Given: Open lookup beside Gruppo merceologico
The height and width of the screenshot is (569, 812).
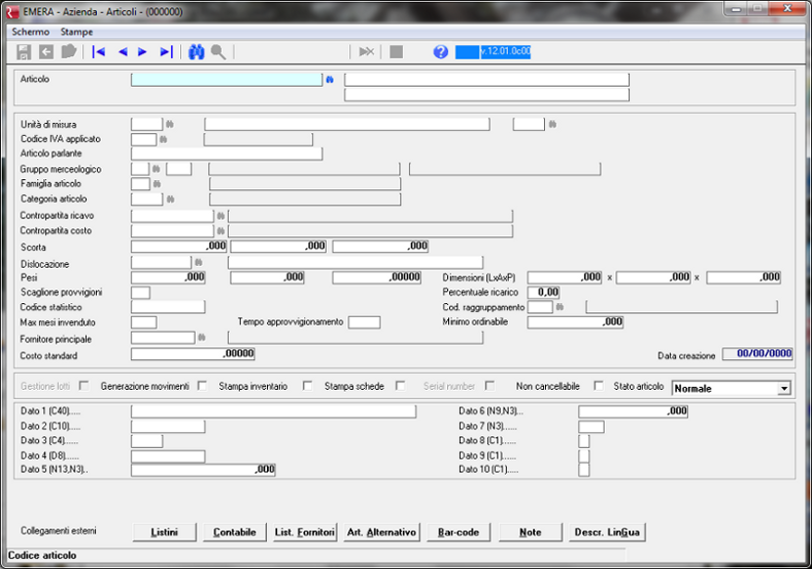Looking at the screenshot, I should [156, 169].
